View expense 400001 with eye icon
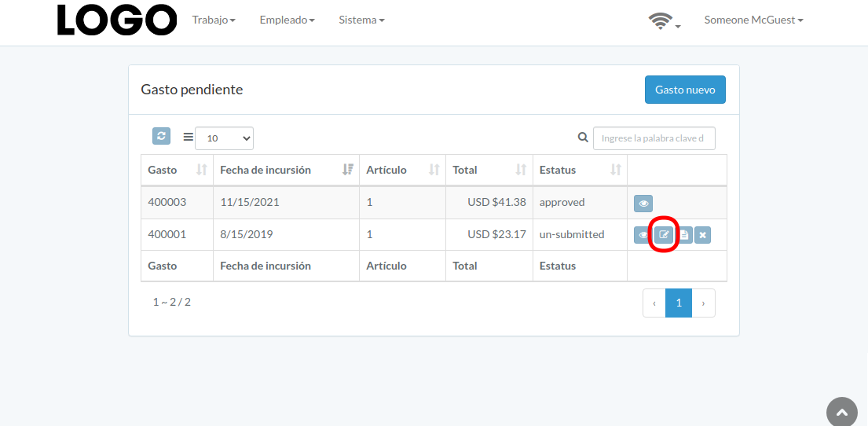Screen dimensions: 868x426 (643, 236)
